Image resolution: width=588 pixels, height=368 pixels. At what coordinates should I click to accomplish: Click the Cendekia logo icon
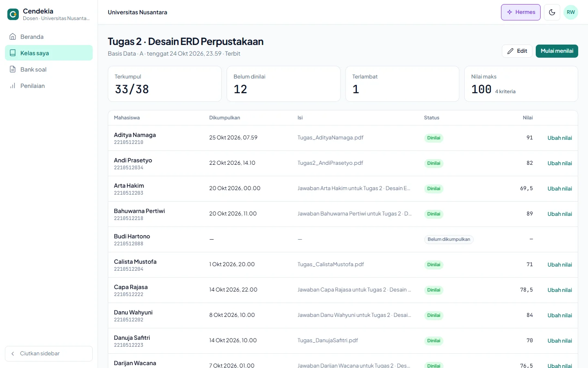13,14
